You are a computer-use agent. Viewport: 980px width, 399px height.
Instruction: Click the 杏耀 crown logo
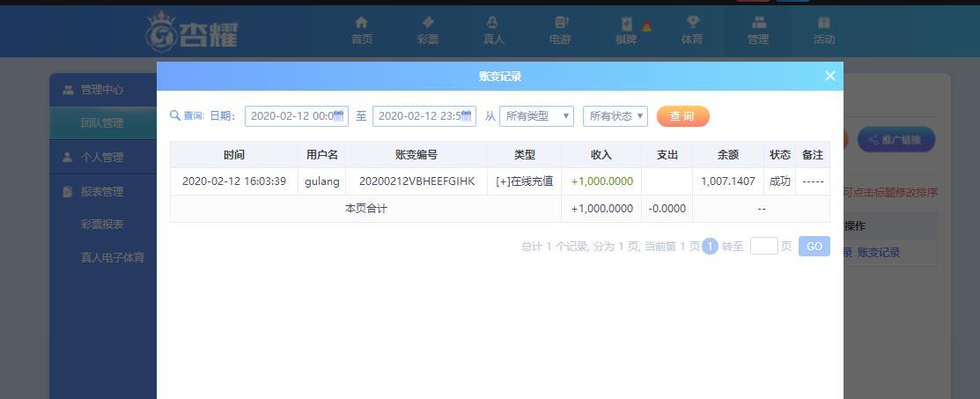coord(191,32)
